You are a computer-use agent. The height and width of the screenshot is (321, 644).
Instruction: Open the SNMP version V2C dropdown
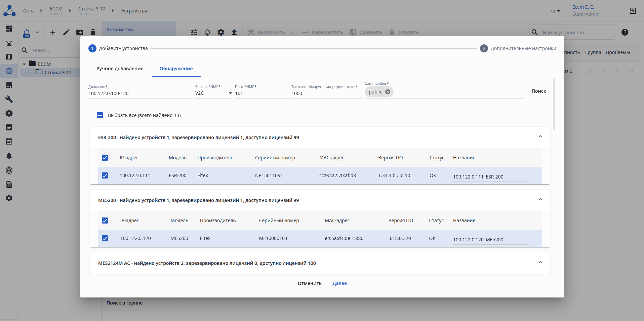click(x=213, y=93)
